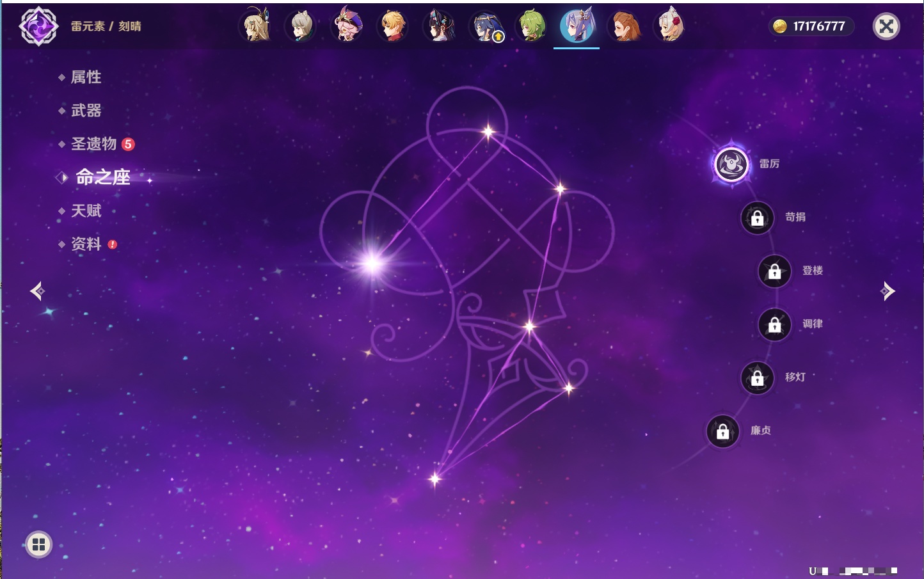The image size is (924, 579).
Task: Click the 苛捐 constellation label
Action: 795,217
